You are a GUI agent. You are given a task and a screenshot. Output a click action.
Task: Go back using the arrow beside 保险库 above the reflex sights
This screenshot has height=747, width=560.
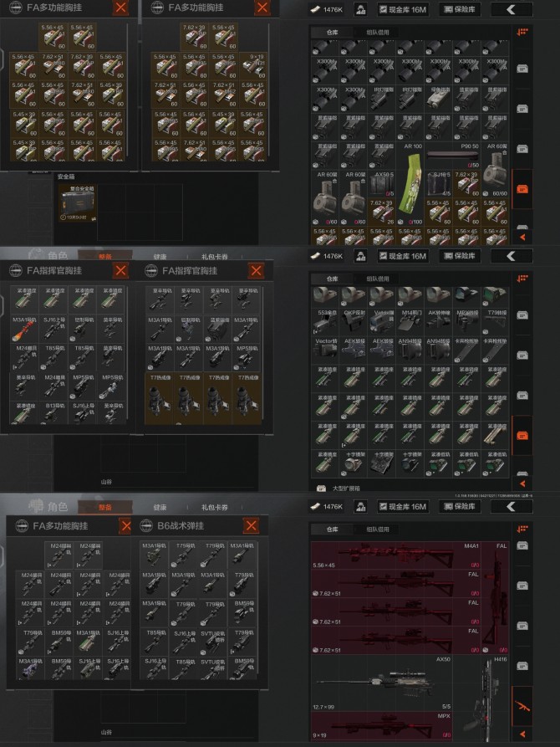coord(511,256)
